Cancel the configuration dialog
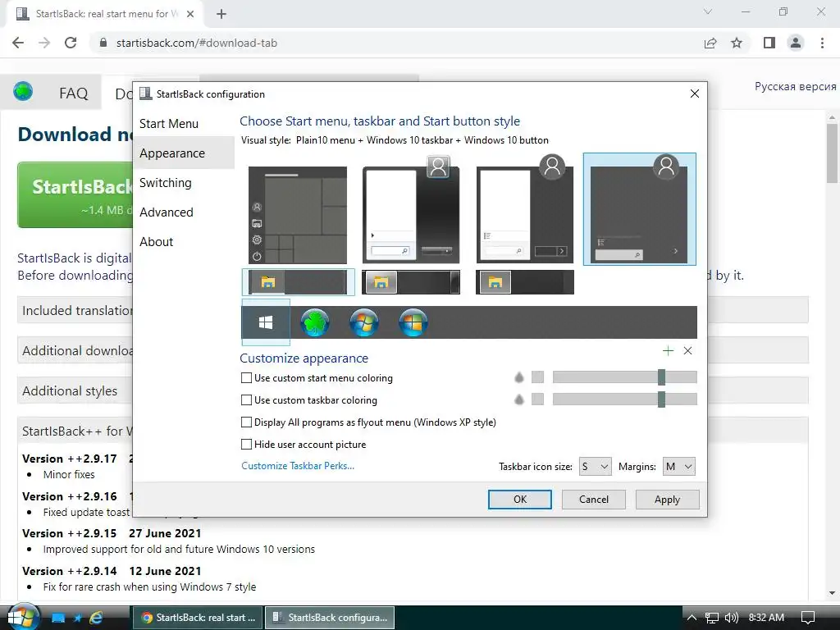This screenshot has width=840, height=630. tap(594, 500)
